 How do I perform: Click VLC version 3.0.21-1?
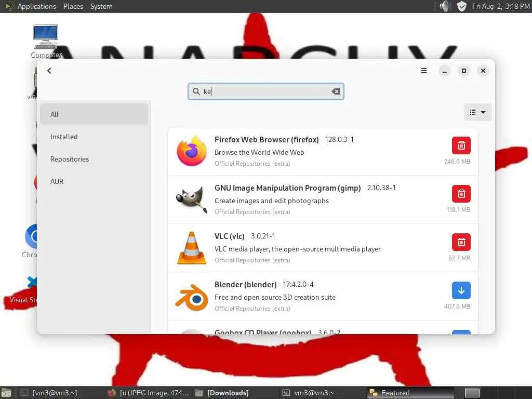coord(263,236)
